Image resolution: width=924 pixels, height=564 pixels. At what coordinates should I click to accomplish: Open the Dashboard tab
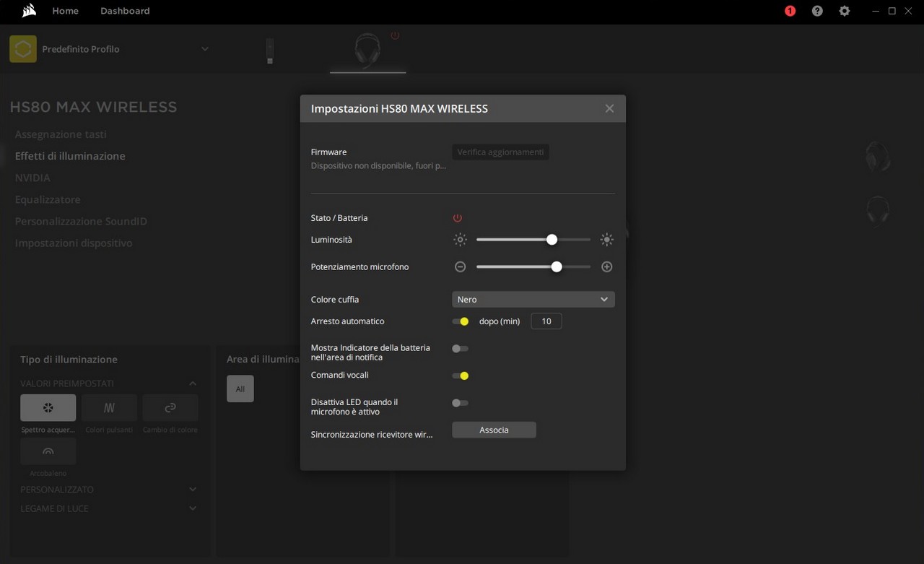point(125,11)
